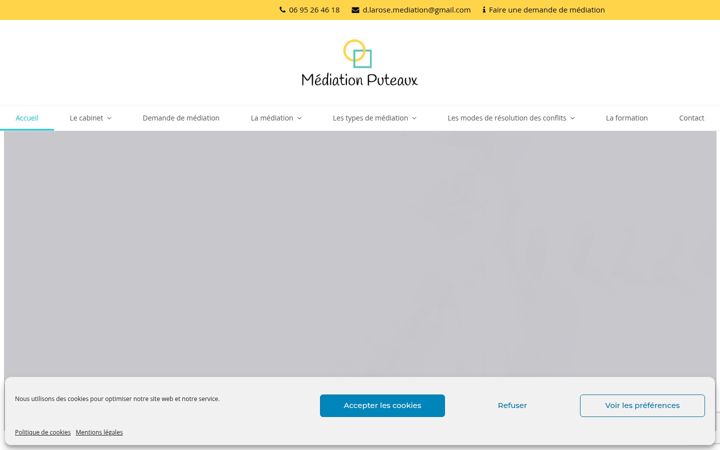The height and width of the screenshot is (450, 720).
Task: Click the grey hero banner image
Action: tap(360, 254)
